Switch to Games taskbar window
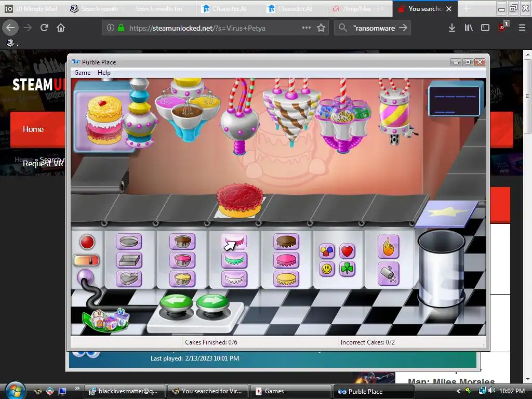This screenshot has width=532, height=399. point(290,391)
